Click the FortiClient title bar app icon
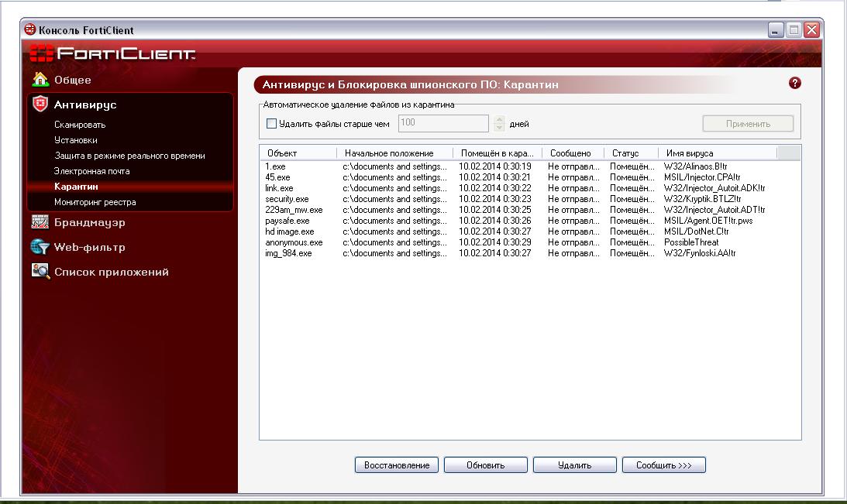This screenshot has height=504, width=847. (x=30, y=29)
